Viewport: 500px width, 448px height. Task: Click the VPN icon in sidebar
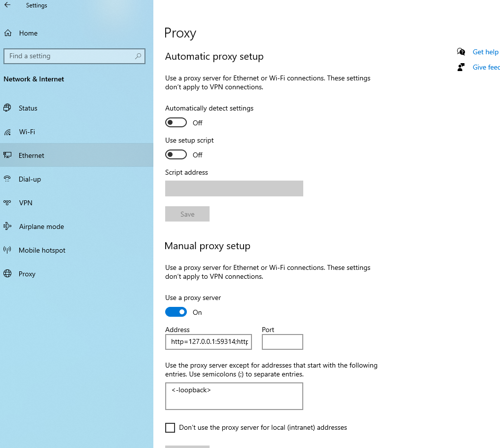point(7,203)
